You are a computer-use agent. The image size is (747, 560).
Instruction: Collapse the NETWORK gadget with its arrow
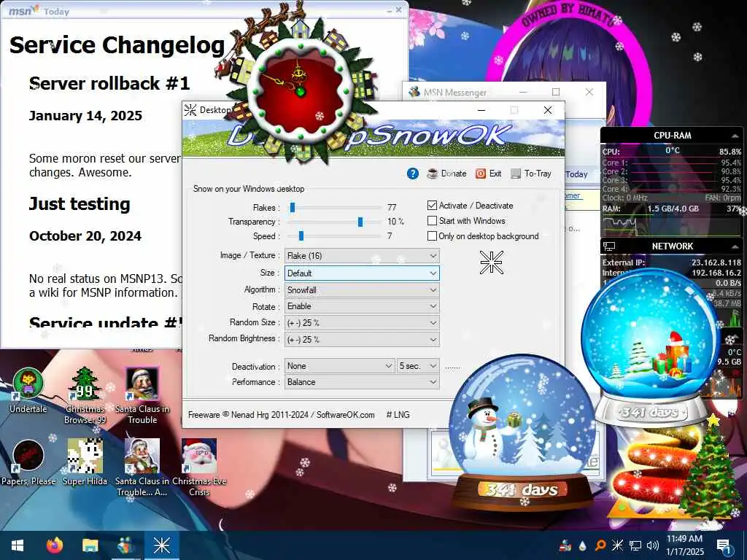[x=735, y=246]
